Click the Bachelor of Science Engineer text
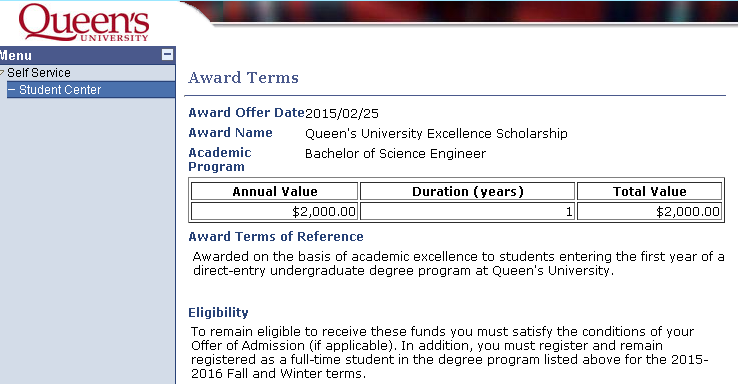 (x=395, y=154)
